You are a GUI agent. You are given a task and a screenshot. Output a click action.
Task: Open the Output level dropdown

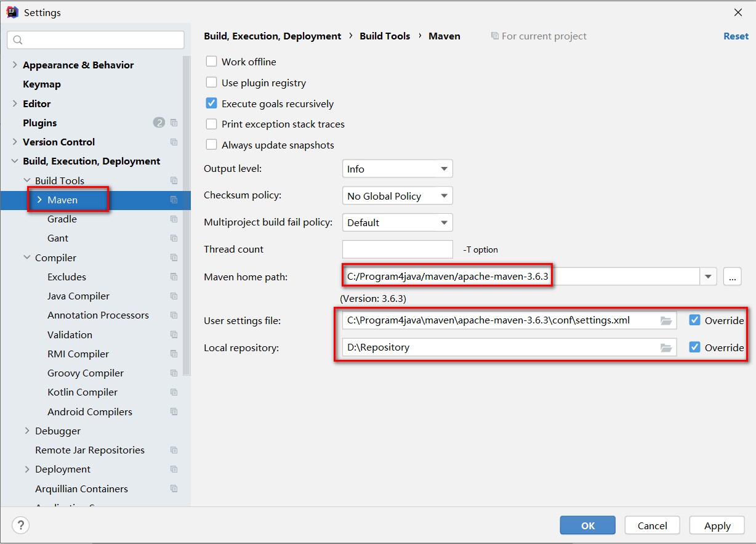coord(398,169)
